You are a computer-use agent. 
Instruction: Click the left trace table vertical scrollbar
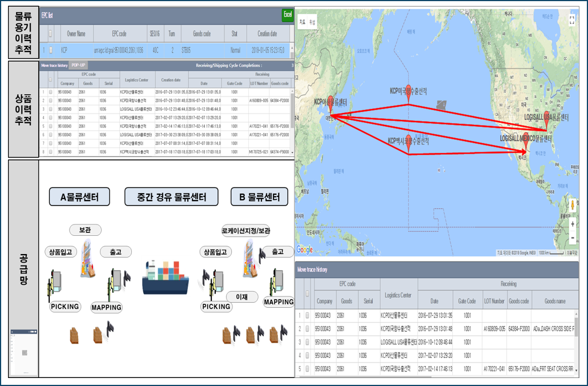pyautogui.click(x=292, y=122)
